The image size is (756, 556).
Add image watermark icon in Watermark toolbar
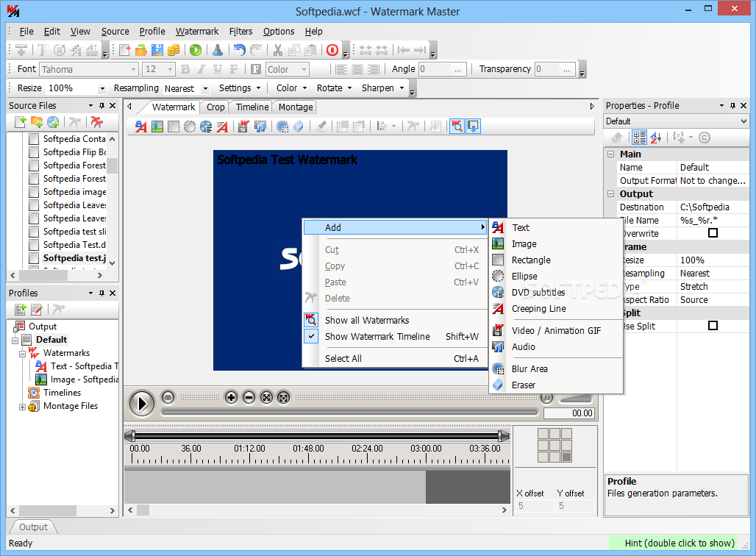157,126
